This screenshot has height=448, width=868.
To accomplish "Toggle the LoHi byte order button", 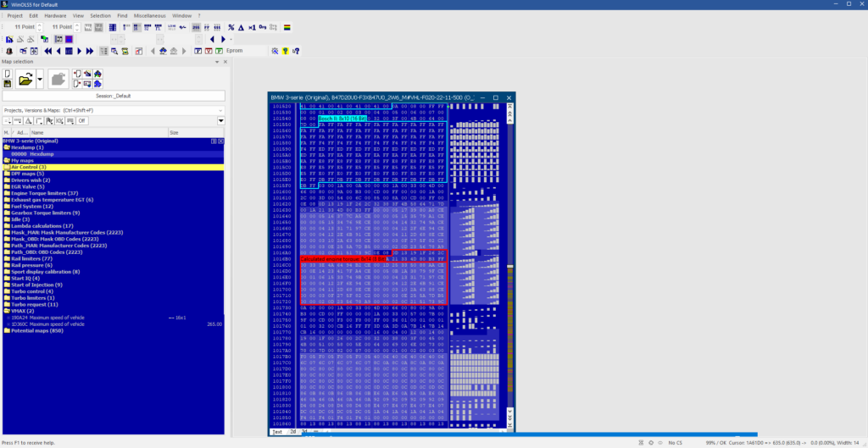I will coord(171,27).
